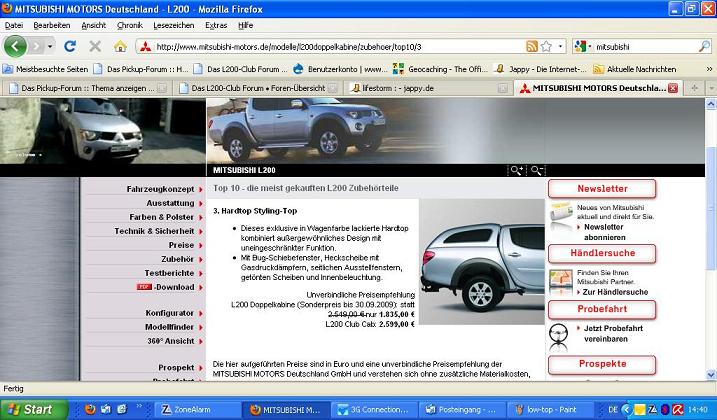The height and width of the screenshot is (420, 717).
Task: Open the Extras menu
Action: coord(216,25)
